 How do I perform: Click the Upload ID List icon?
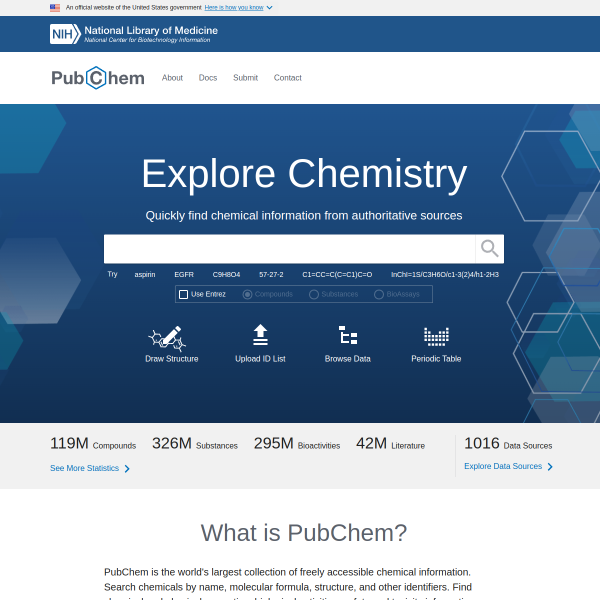pyautogui.click(x=260, y=335)
